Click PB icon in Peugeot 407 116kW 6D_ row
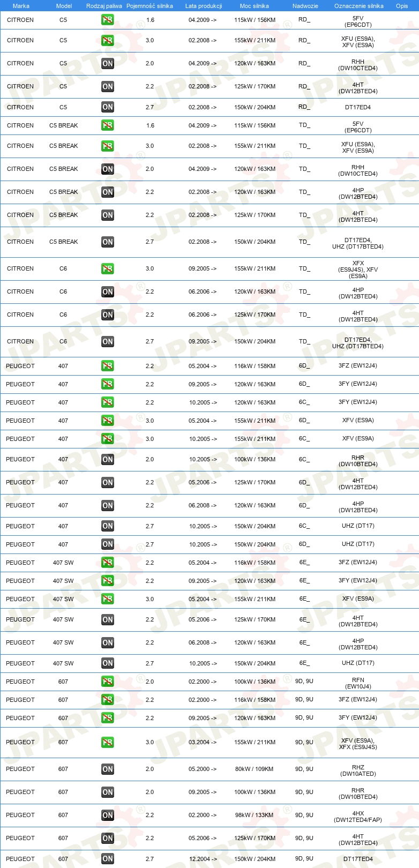This screenshot has height=868, width=419. [107, 366]
